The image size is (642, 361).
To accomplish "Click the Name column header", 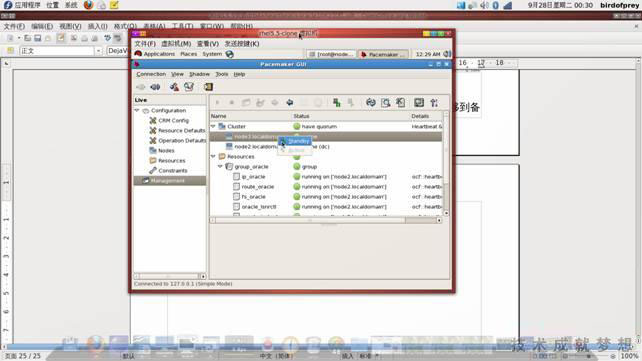I will tap(251, 116).
